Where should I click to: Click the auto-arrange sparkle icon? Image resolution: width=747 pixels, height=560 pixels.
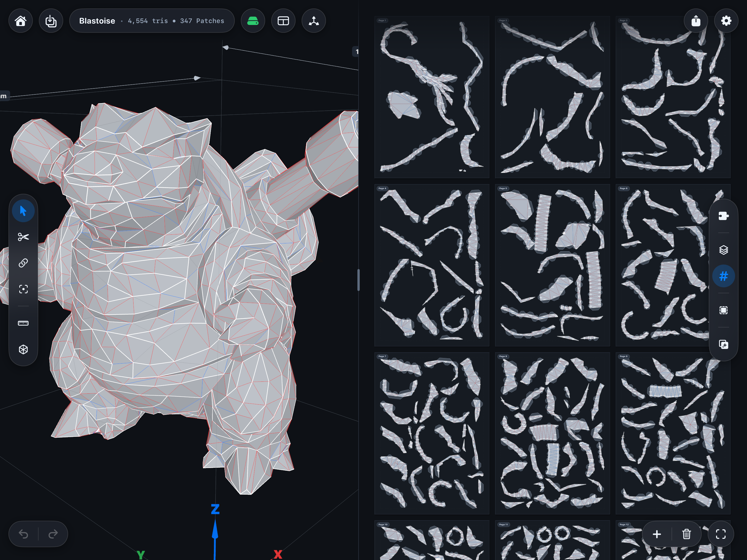coord(723,345)
